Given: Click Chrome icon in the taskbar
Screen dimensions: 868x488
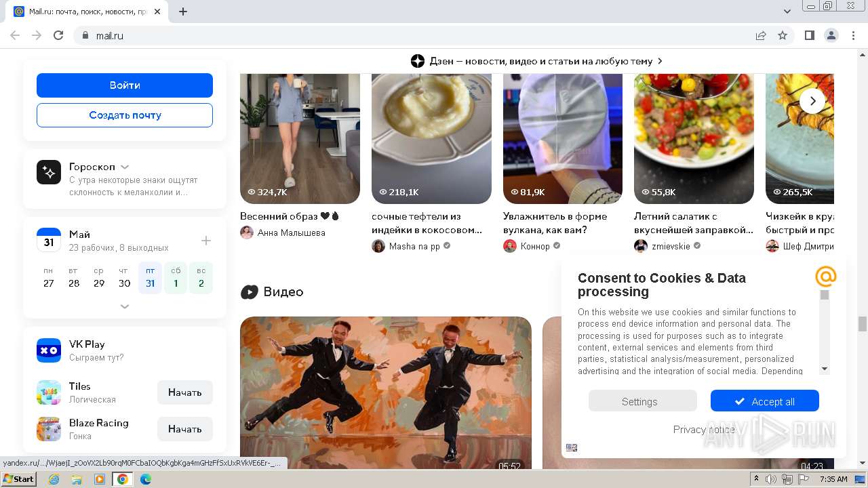Looking at the screenshot, I should [x=122, y=479].
